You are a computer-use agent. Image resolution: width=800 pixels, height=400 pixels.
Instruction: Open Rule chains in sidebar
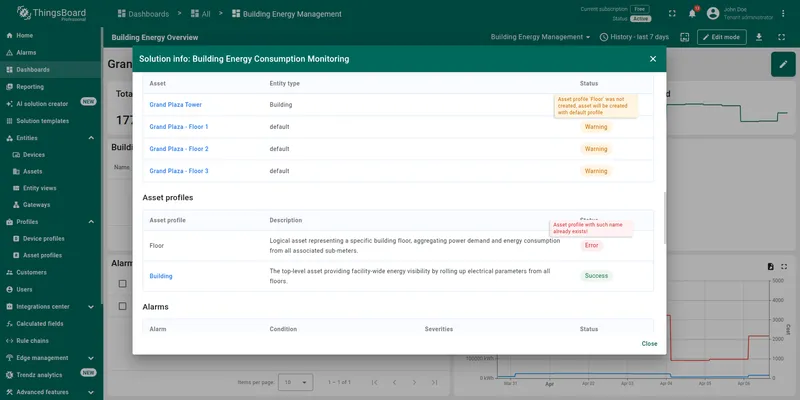tap(51, 341)
